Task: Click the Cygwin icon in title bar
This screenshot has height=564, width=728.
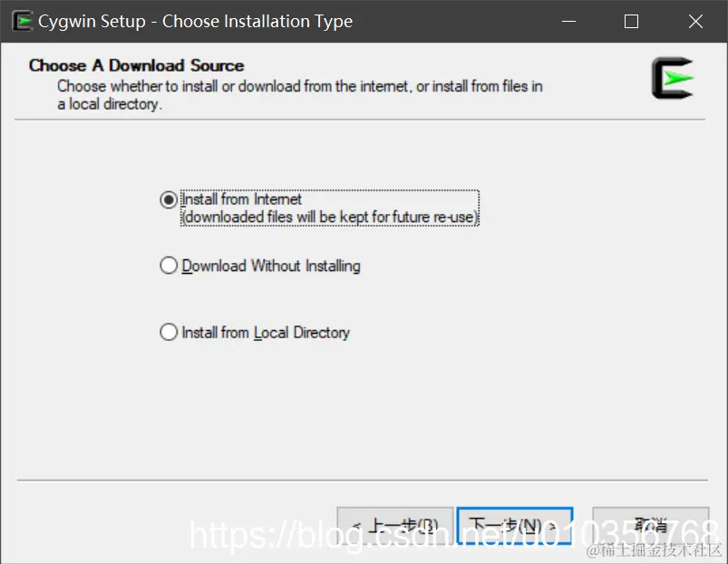Action: pyautogui.click(x=23, y=22)
